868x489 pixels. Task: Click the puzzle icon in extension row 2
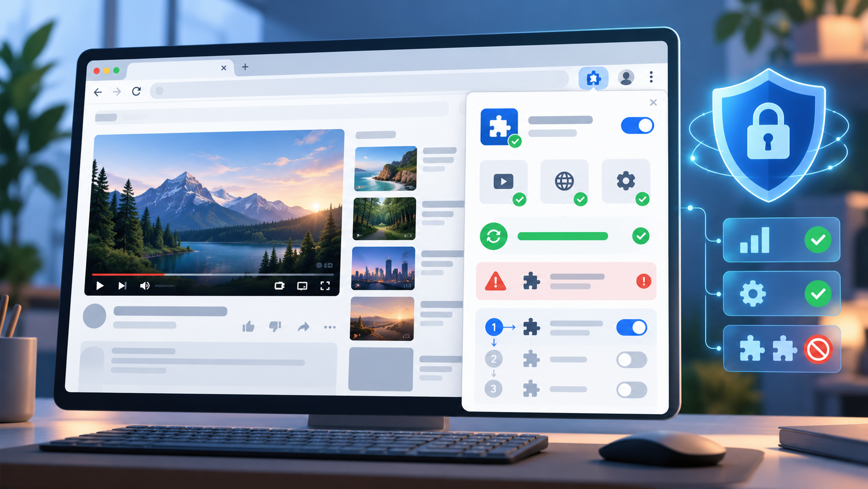(531, 359)
